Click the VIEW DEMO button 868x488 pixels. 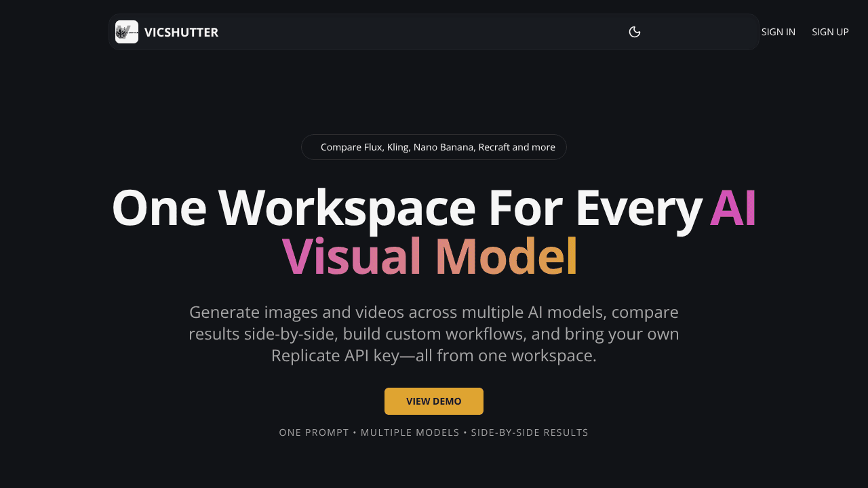tap(434, 401)
